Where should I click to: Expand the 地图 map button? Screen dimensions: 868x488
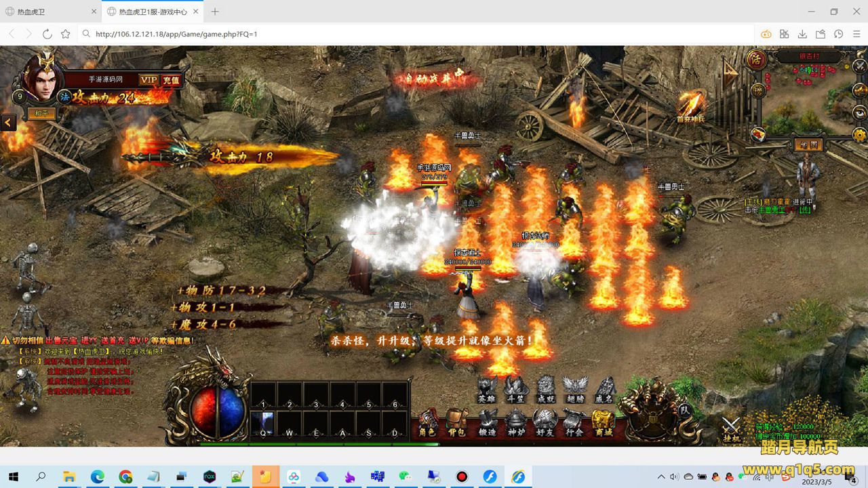[x=808, y=144]
